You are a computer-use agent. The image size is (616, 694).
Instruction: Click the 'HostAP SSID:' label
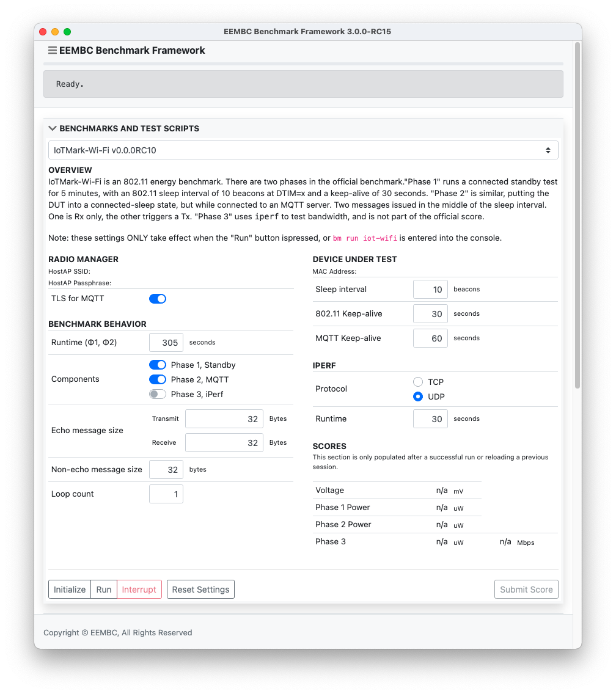69,271
